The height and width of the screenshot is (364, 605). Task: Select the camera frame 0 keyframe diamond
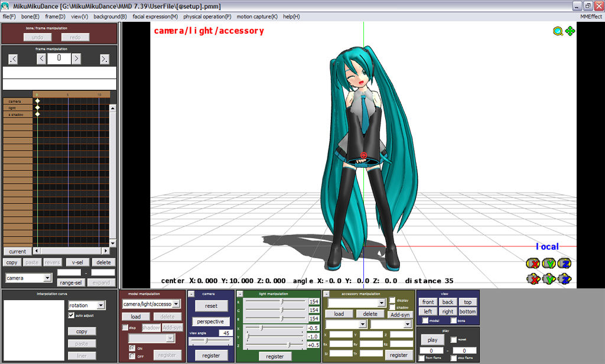(37, 101)
